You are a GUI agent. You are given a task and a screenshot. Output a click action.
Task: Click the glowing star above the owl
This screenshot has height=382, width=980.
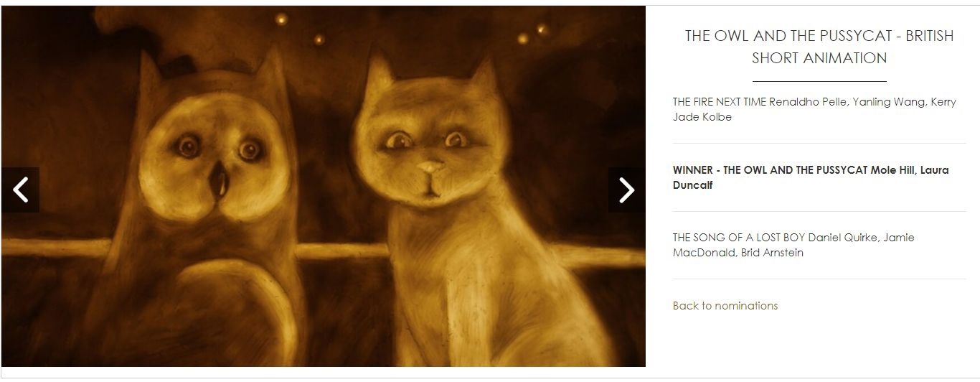coord(282,18)
